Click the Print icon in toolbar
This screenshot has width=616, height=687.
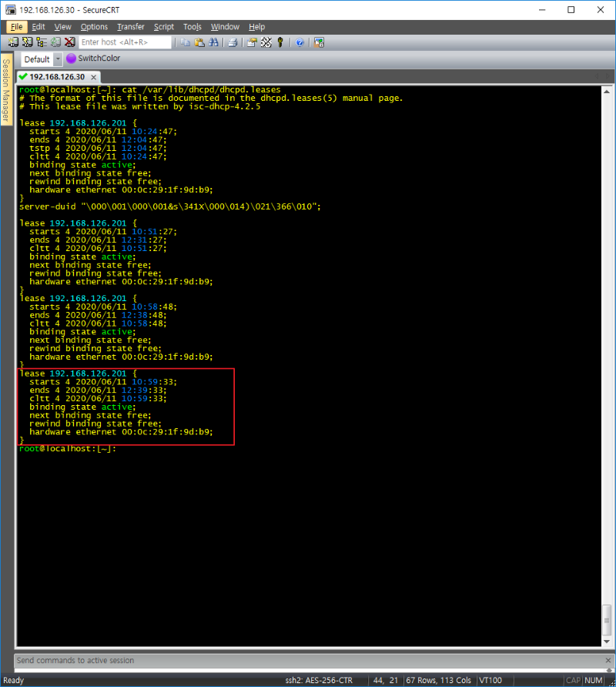pos(232,42)
